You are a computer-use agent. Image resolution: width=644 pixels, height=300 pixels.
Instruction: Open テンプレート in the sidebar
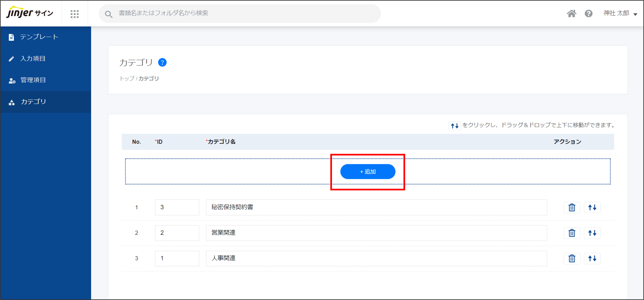tap(39, 37)
